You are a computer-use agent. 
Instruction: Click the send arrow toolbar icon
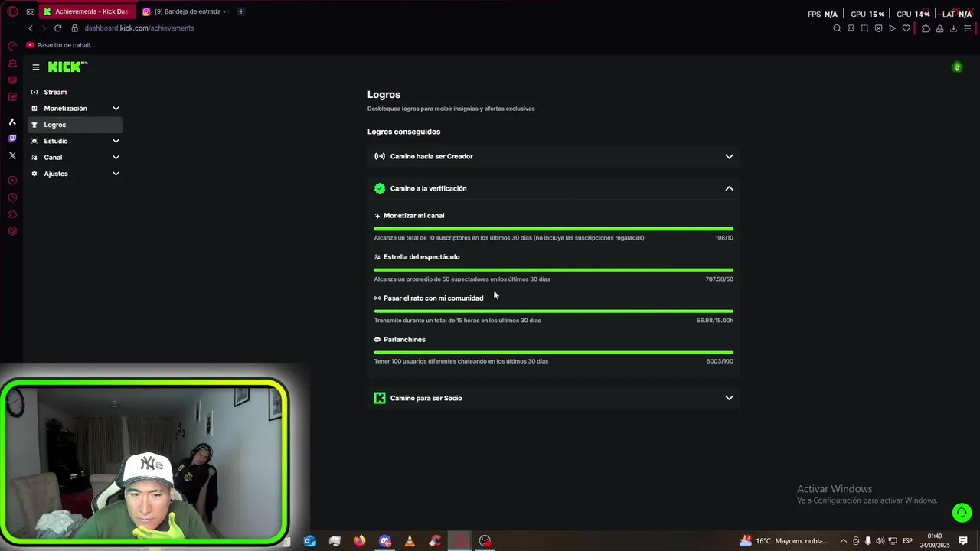tap(892, 28)
